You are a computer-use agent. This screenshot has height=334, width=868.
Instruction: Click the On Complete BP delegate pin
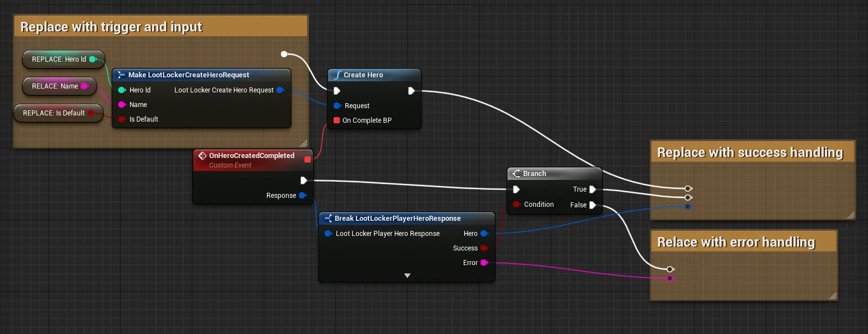point(336,120)
